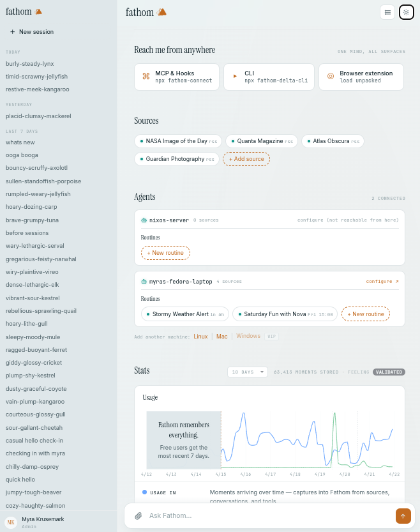Open session placid-clumsy-mackerel
This screenshot has height=532, width=420.
pos(38,116)
